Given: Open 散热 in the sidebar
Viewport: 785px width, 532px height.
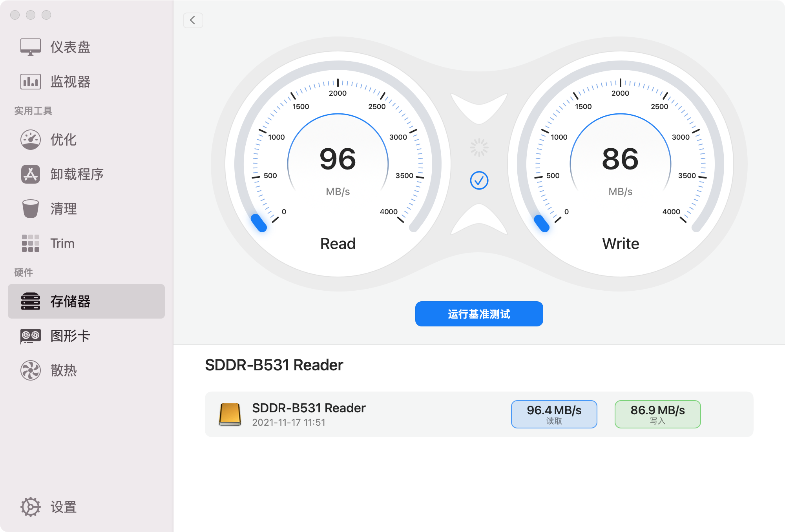Looking at the screenshot, I should tap(86, 370).
